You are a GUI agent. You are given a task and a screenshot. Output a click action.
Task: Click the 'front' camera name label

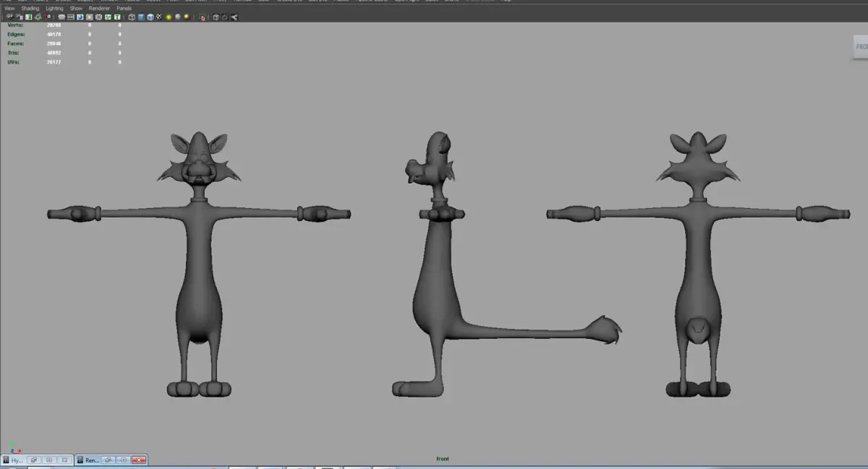443,459
